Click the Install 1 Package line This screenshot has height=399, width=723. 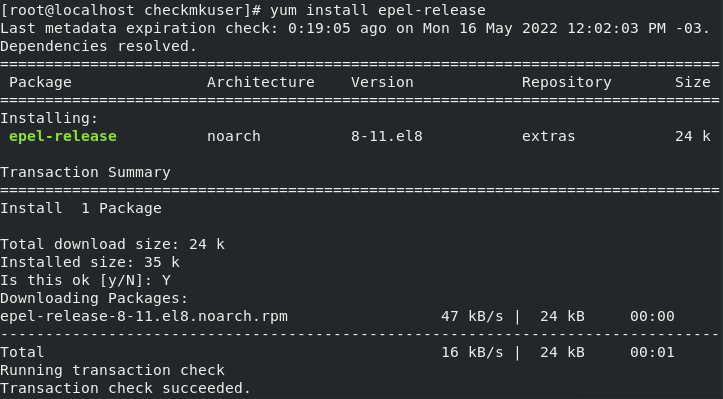tap(81, 208)
